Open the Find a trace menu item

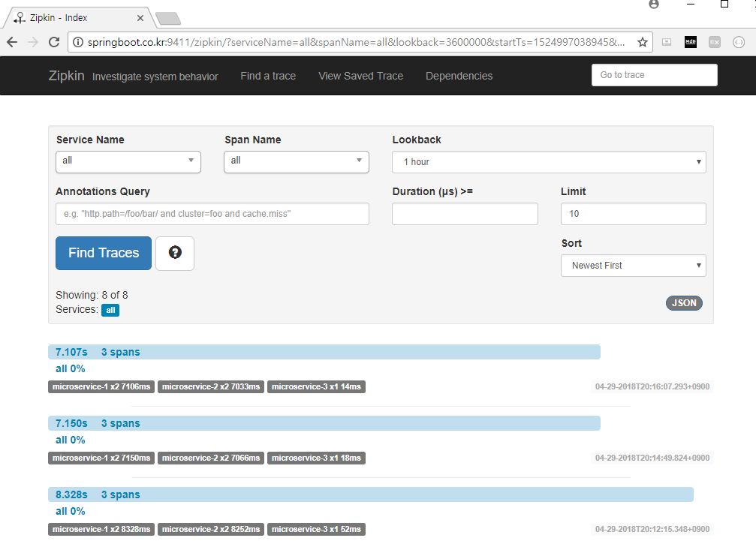click(268, 76)
